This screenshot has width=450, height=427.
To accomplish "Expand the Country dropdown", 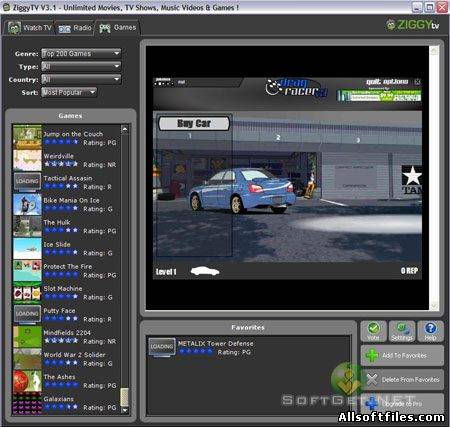I will [81, 79].
